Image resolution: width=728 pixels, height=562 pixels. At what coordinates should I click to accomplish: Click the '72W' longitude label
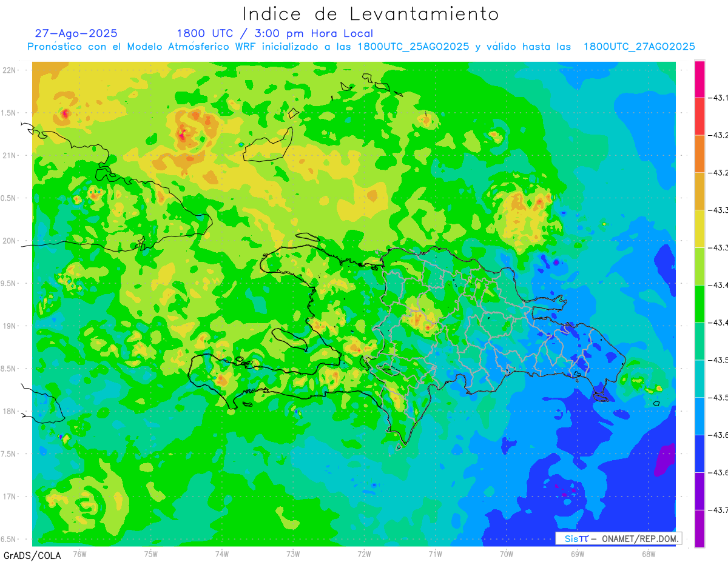coord(364,553)
